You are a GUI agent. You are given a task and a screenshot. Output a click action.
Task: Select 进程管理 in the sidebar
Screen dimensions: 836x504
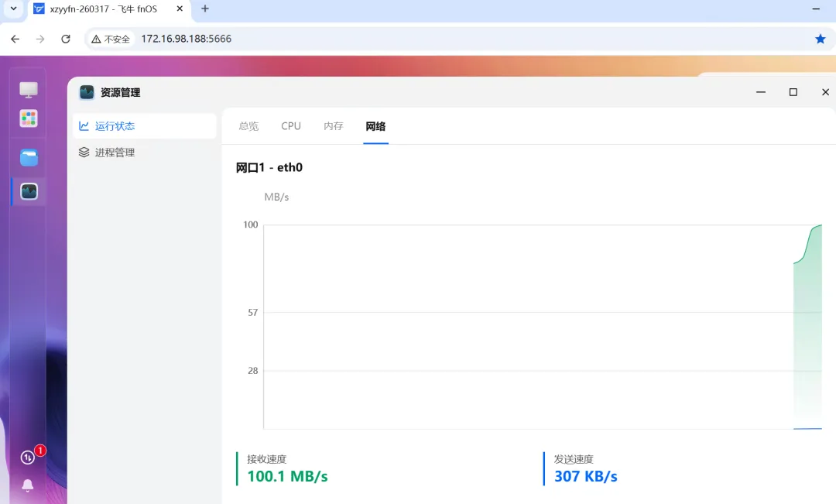click(x=145, y=153)
